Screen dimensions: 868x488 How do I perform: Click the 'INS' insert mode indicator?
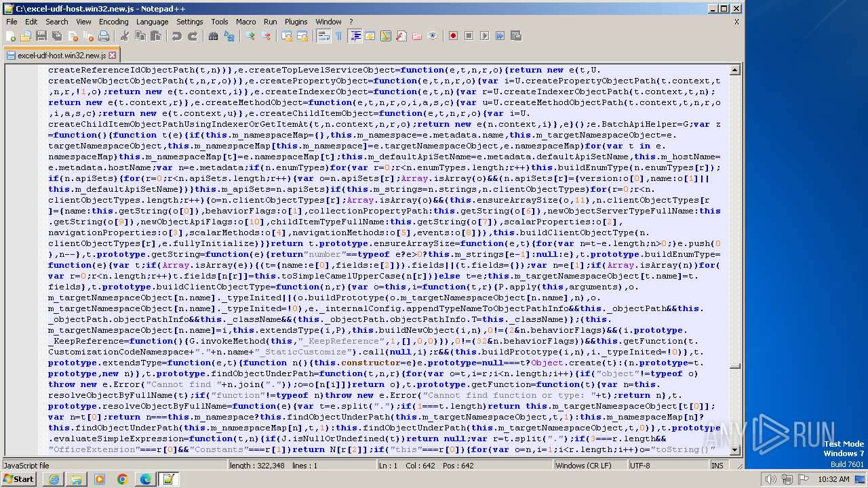(x=717, y=466)
